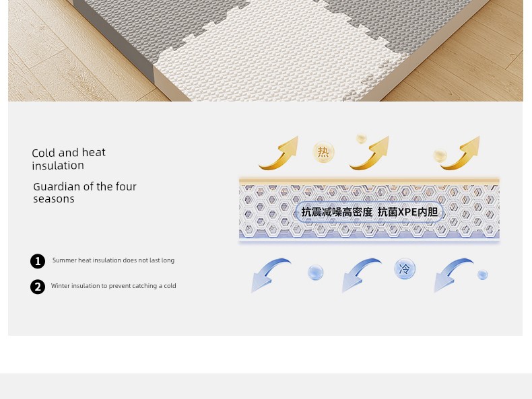Click the small blue bubble beside the left blue arrow
This screenshot has height=399, width=532.
pos(316,273)
